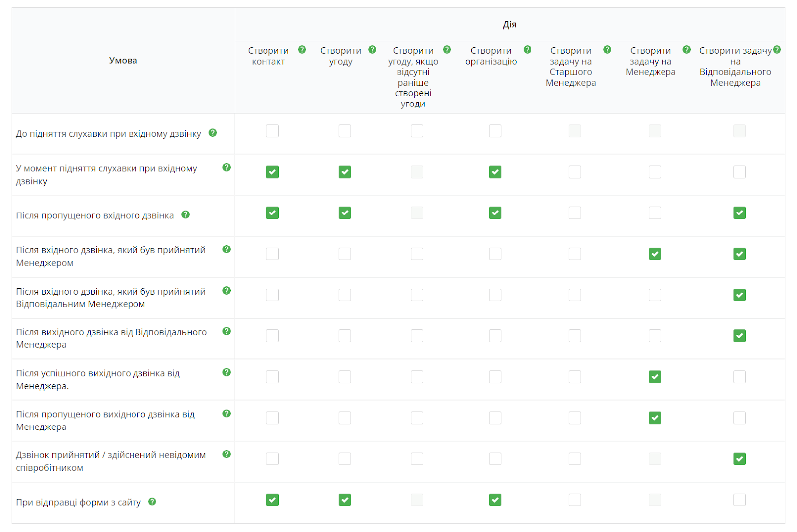
Task: Open help for вхідного дзвінка прийнятий Менеджером
Action: (x=227, y=249)
